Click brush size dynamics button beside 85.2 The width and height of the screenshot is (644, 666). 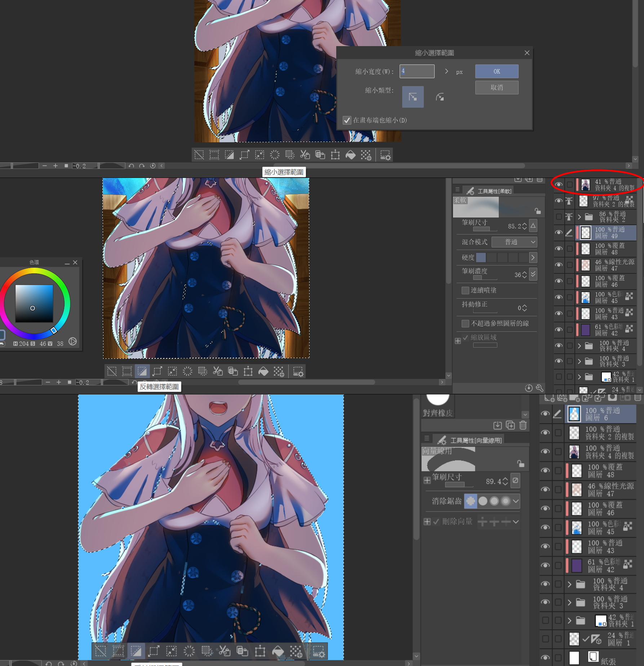coord(533,225)
